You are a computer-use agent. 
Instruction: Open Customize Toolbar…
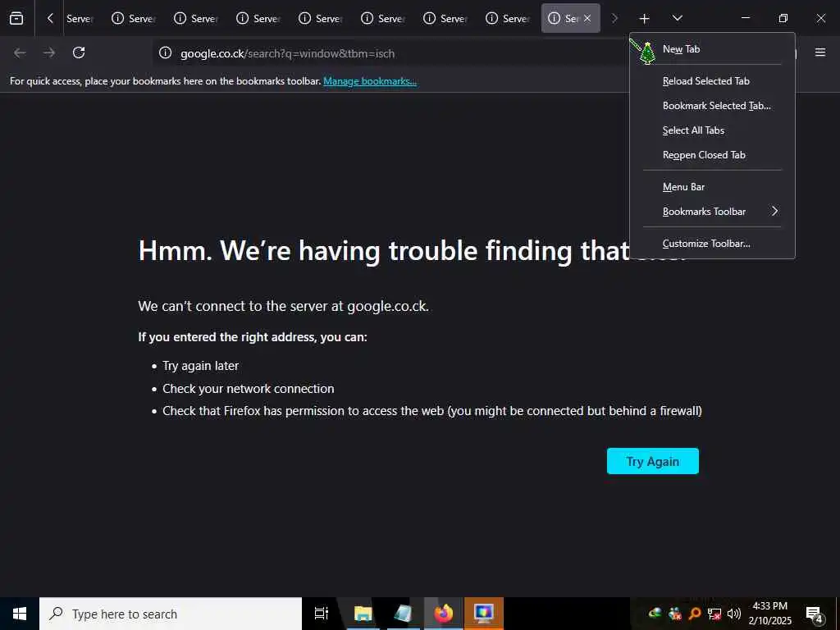pos(713,244)
